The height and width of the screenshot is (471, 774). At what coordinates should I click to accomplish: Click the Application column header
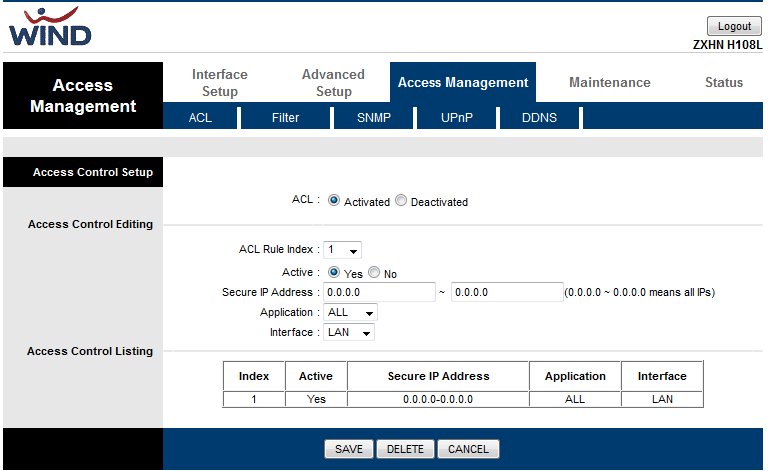[x=575, y=376]
